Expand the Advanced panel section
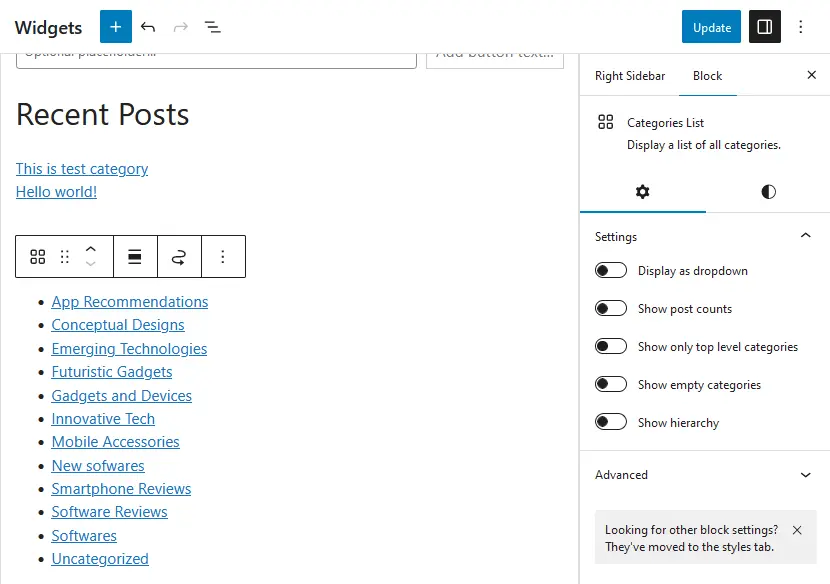830x584 pixels. coord(705,474)
